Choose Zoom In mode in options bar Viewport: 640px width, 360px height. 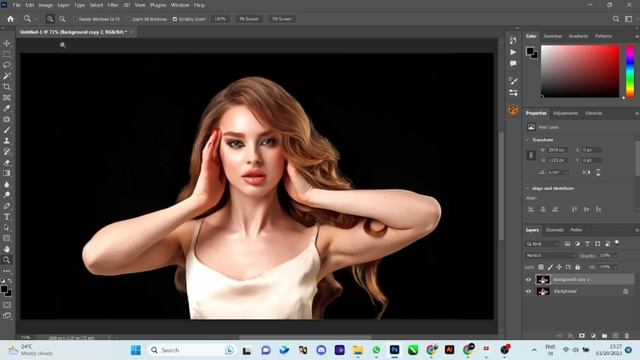click(x=50, y=19)
